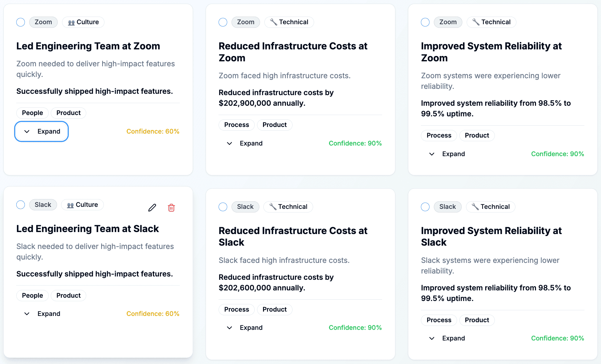This screenshot has height=364, width=601.
Task: Expand the Led Engineering Team at Zoom card
Action: point(41,131)
